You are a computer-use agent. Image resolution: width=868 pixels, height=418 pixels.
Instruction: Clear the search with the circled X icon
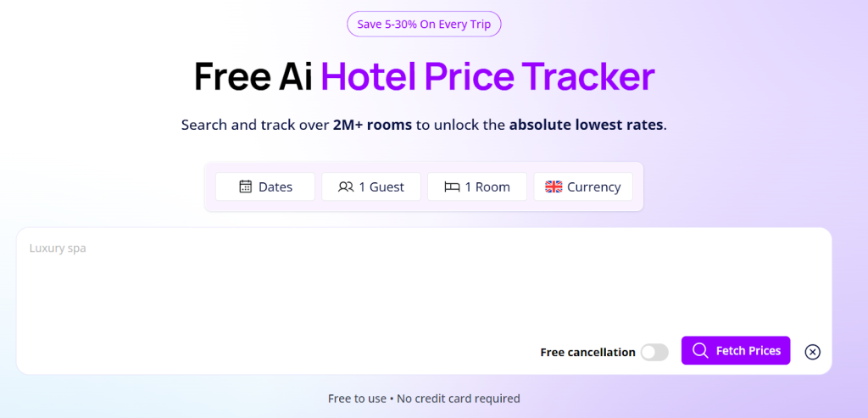812,352
